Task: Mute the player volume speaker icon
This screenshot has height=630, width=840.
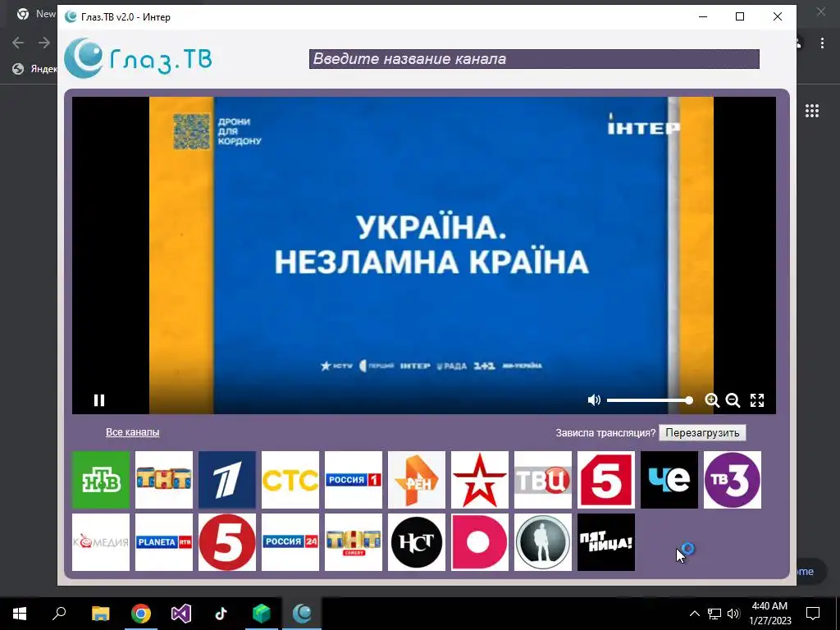Action: point(594,400)
